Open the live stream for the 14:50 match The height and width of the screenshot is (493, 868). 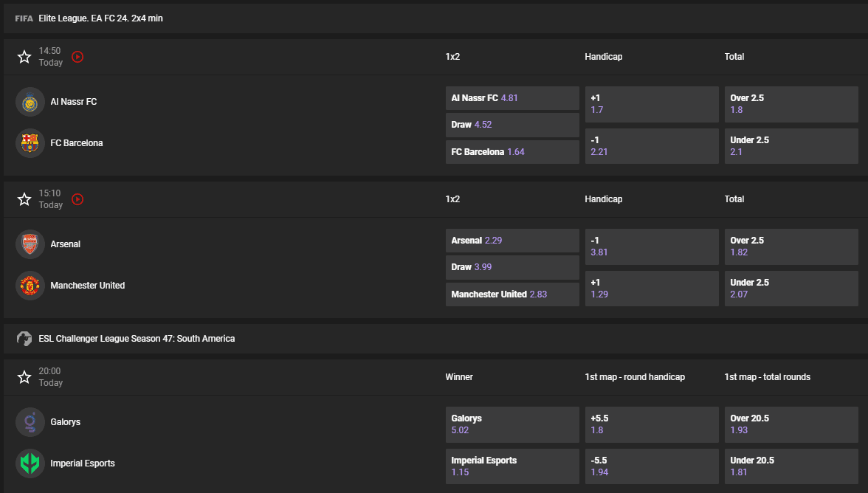click(77, 56)
